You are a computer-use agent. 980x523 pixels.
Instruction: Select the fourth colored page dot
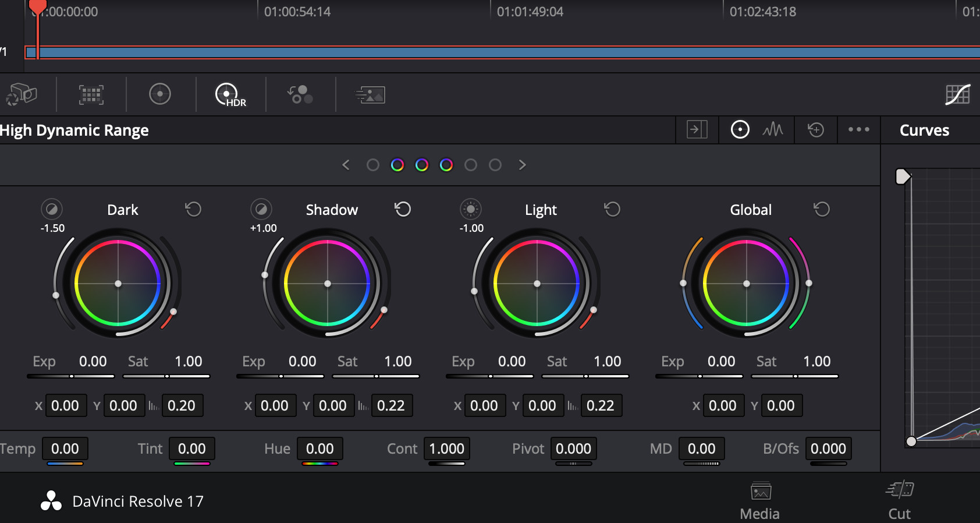446,165
